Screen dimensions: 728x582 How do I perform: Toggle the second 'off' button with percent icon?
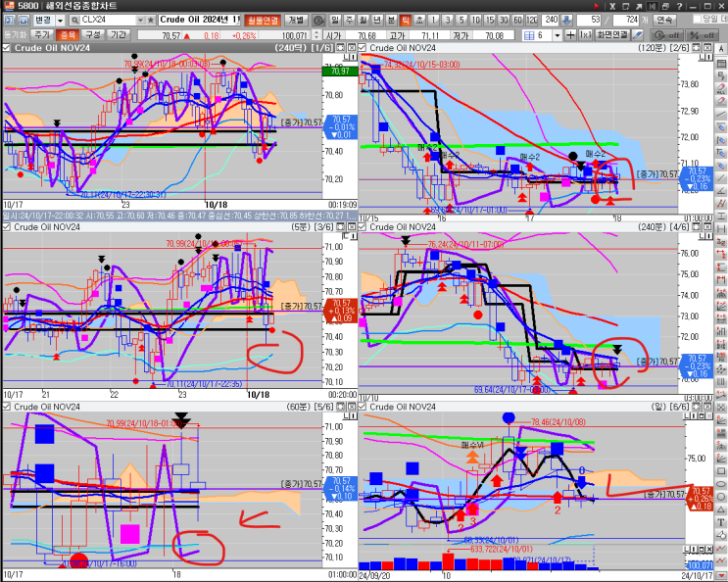702,35
